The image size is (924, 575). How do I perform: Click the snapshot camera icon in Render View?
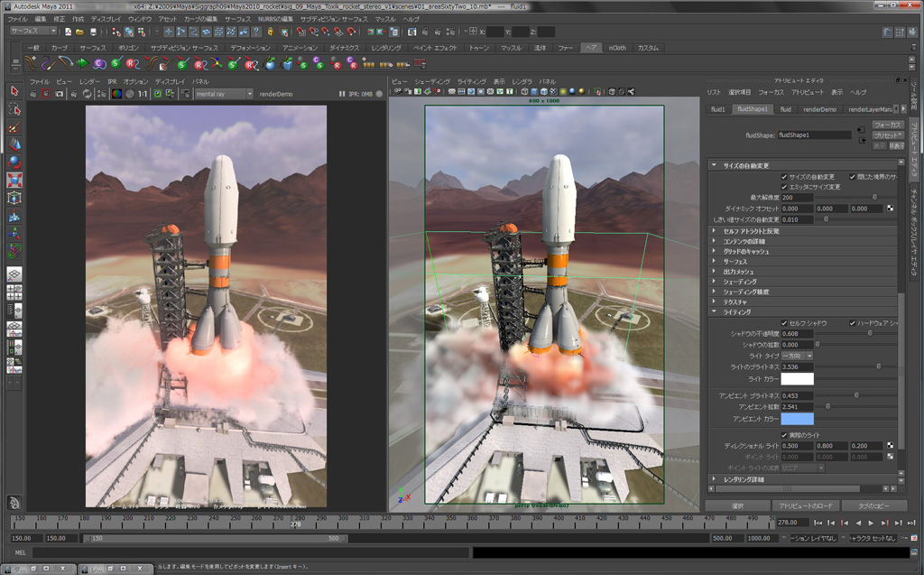[x=59, y=94]
